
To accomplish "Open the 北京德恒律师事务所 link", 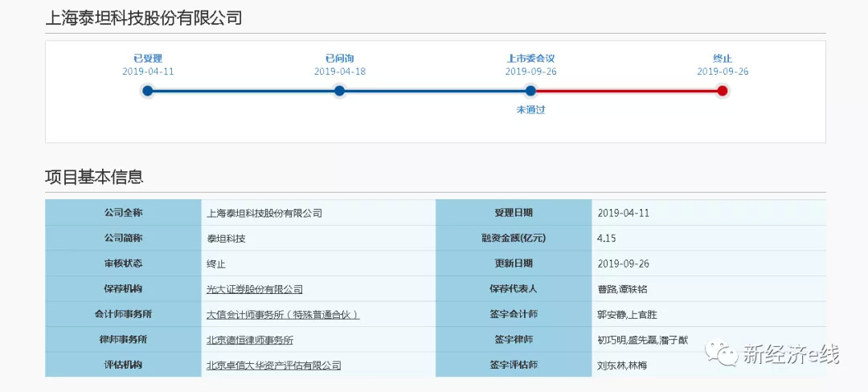I will tap(249, 340).
